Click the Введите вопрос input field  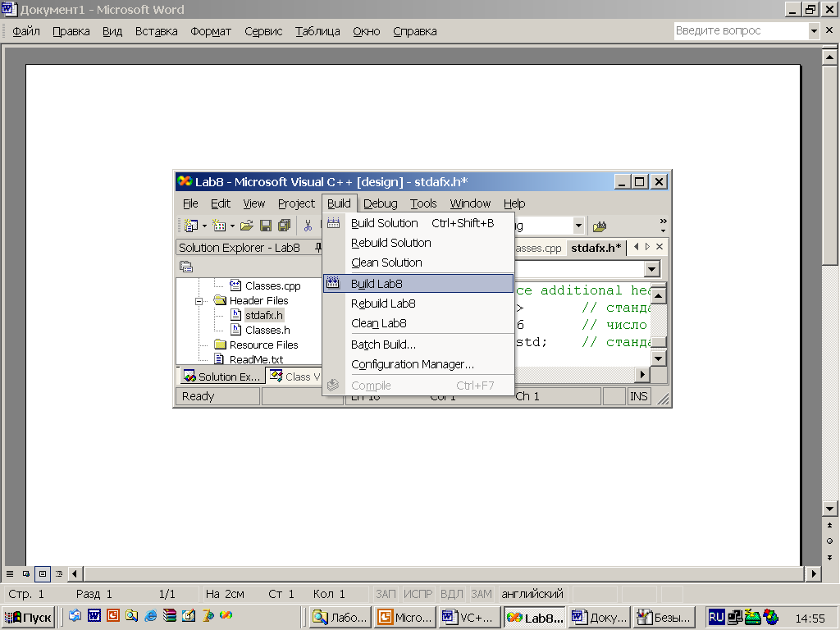[741, 31]
